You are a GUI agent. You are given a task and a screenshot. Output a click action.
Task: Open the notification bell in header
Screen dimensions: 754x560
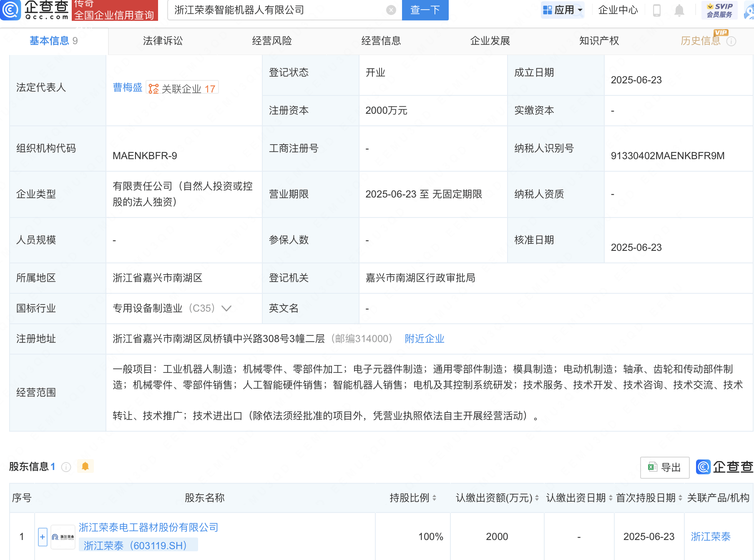(679, 10)
